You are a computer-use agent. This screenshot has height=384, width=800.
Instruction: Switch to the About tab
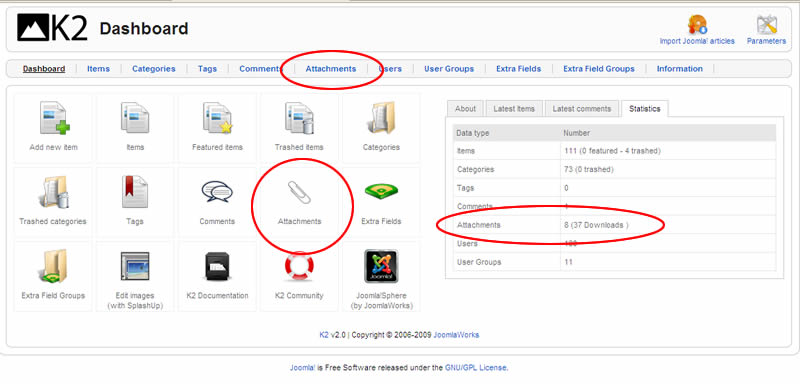pos(465,109)
